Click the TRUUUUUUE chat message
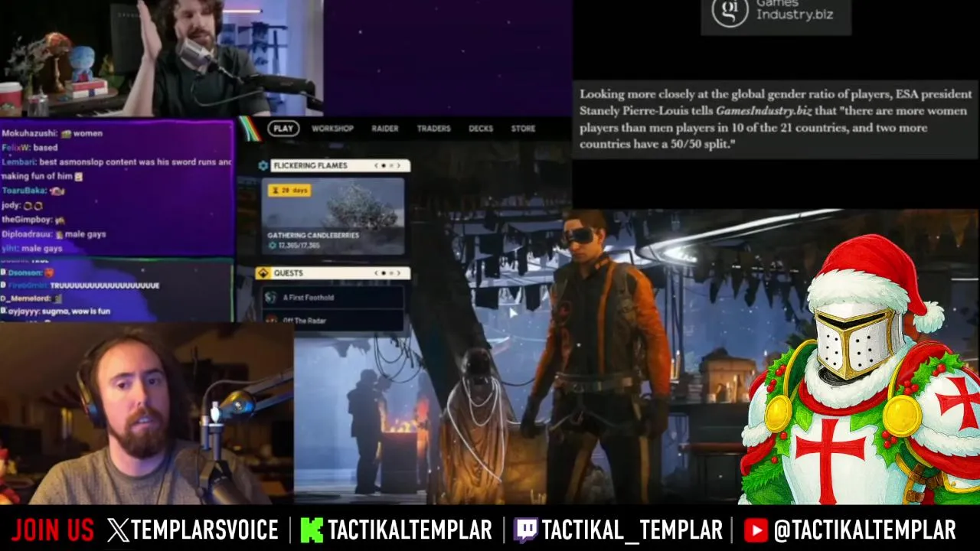Image resolution: width=980 pixels, height=551 pixels. 105,285
